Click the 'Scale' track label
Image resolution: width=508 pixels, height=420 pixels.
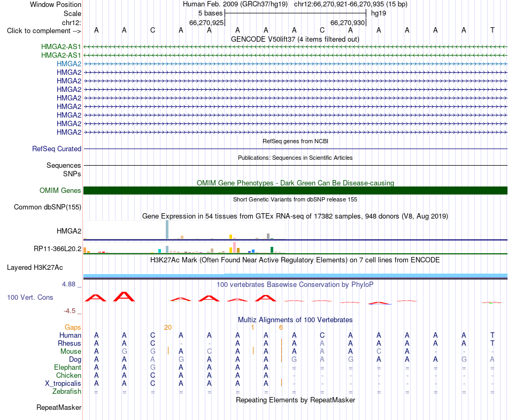(72, 13)
